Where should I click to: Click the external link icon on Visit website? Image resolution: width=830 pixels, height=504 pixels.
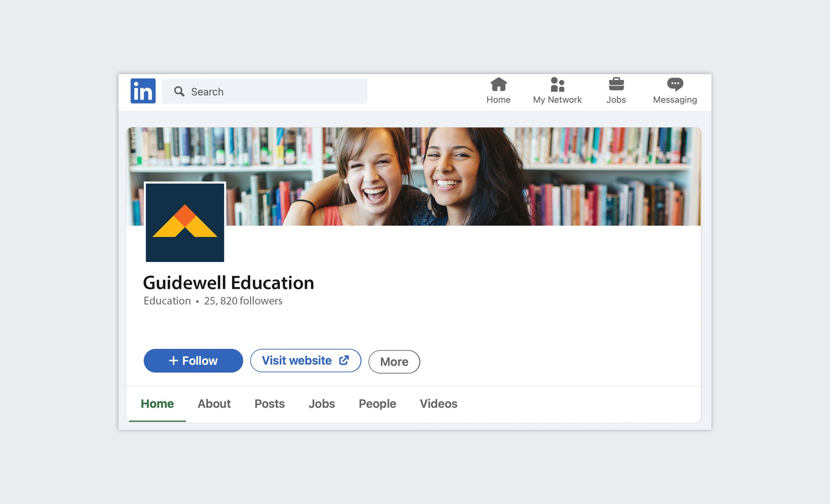tap(344, 360)
